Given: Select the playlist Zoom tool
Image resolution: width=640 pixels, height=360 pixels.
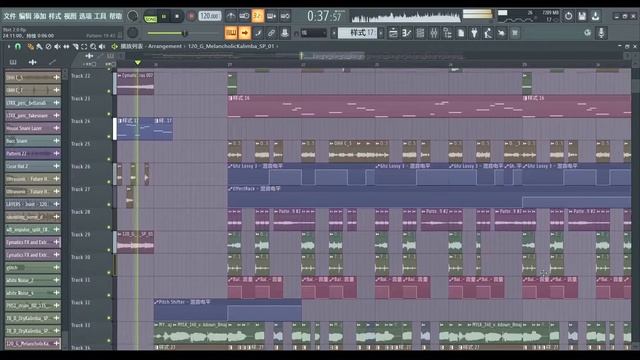Looking at the screenshot, I should (x=93, y=47).
